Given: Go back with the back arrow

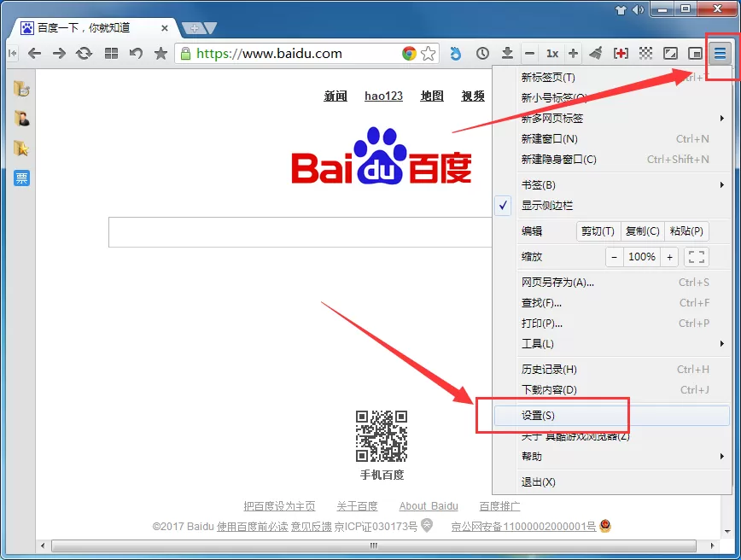Looking at the screenshot, I should point(34,54).
